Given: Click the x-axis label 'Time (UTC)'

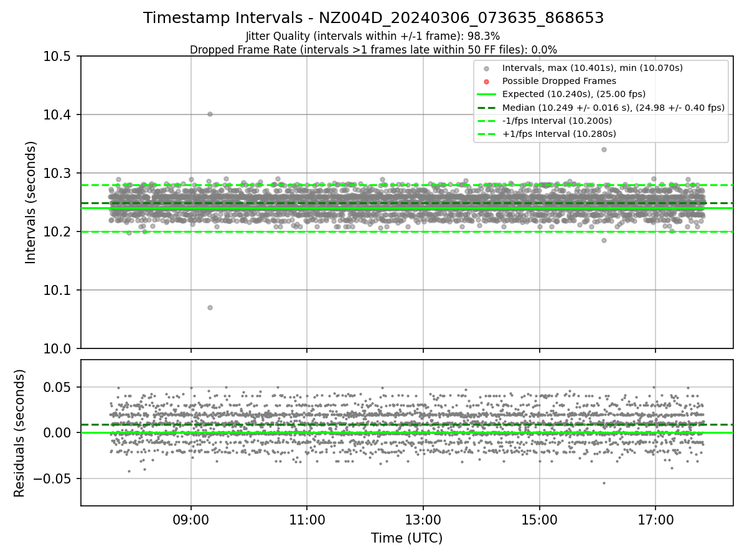Looking at the screenshot, I should (406, 538).
